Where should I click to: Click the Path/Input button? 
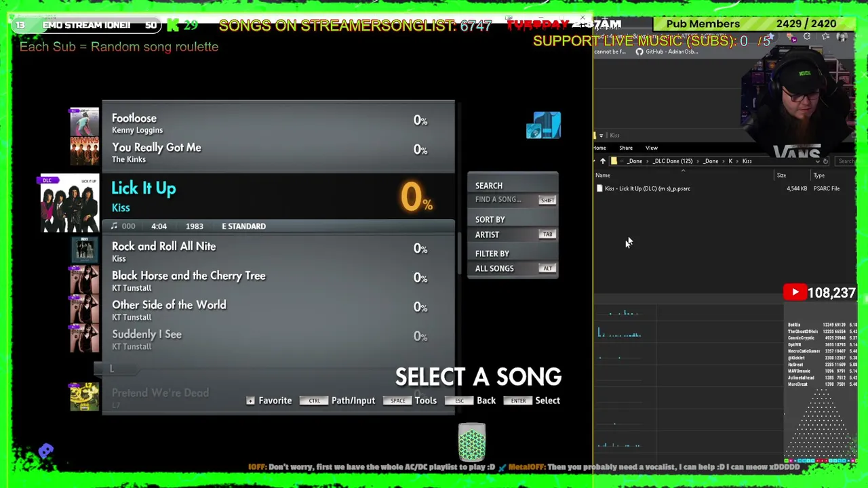[337, 401]
